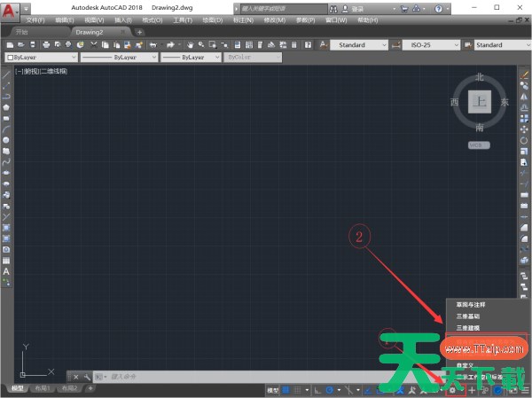Click the Save icon in toolbar
The image size is (532, 398).
pos(33,45)
